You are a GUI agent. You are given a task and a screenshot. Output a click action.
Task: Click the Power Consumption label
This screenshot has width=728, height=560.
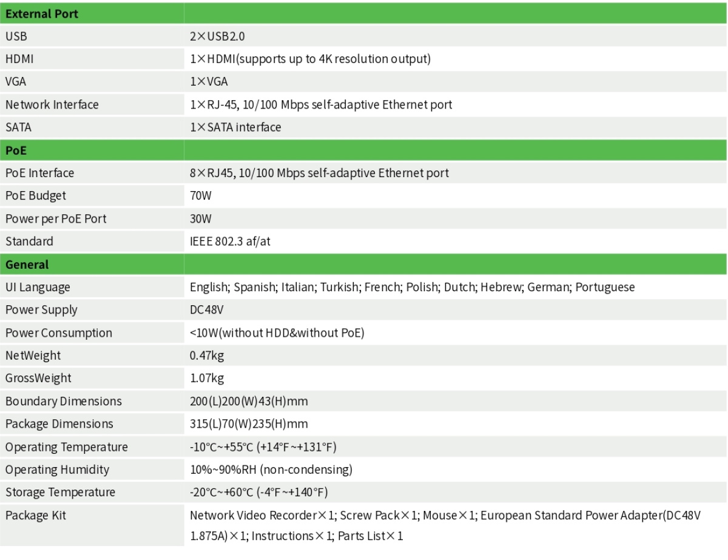coord(59,332)
